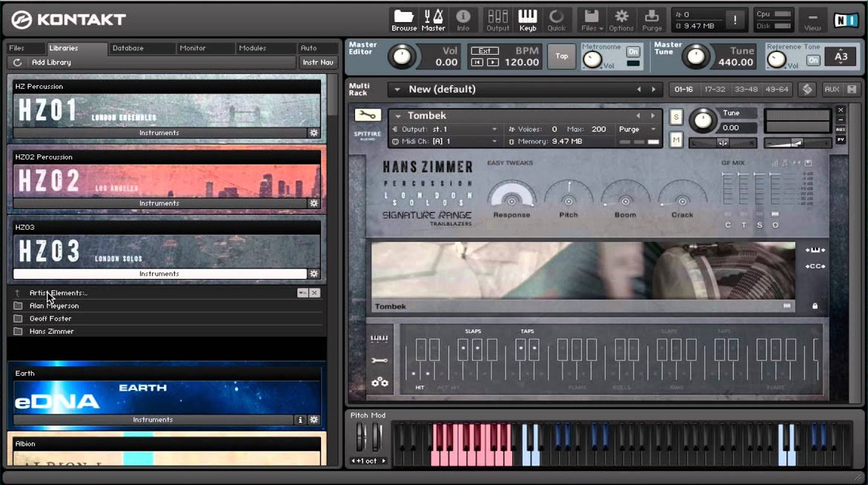This screenshot has height=485, width=868.
Task: Click the Tap tempo button
Action: pyautogui.click(x=562, y=56)
